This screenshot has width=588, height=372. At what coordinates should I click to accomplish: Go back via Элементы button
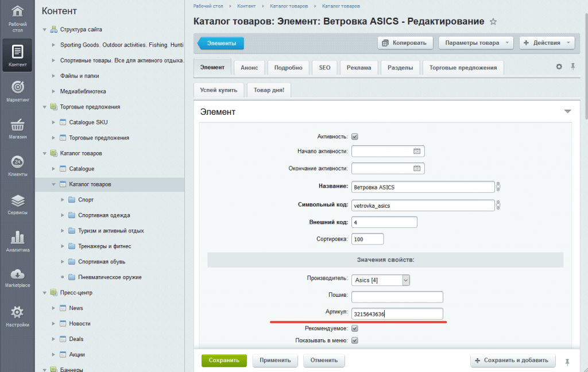(x=221, y=43)
